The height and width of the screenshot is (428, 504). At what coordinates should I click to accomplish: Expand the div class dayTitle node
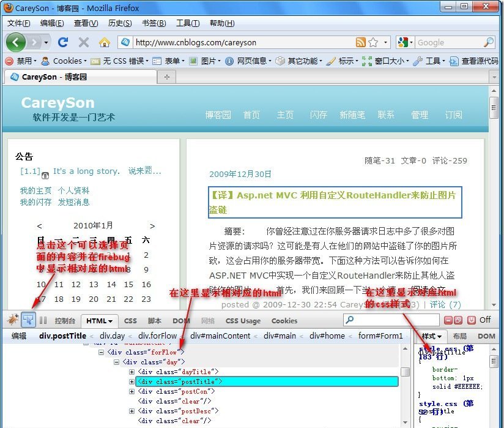click(132, 372)
